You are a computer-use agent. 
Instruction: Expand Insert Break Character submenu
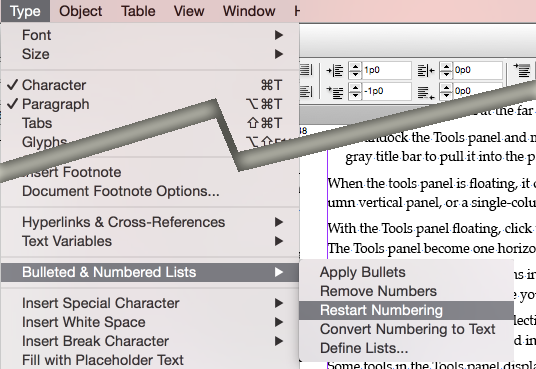tap(150, 341)
